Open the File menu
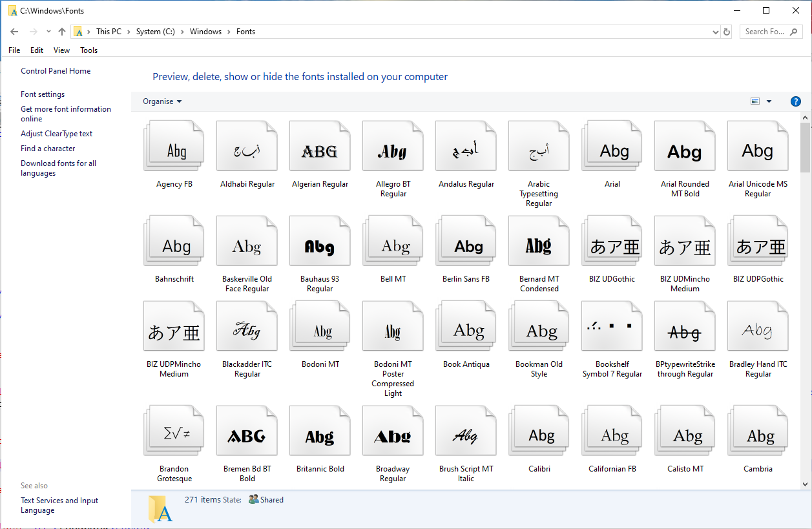The height and width of the screenshot is (529, 812). coord(14,50)
